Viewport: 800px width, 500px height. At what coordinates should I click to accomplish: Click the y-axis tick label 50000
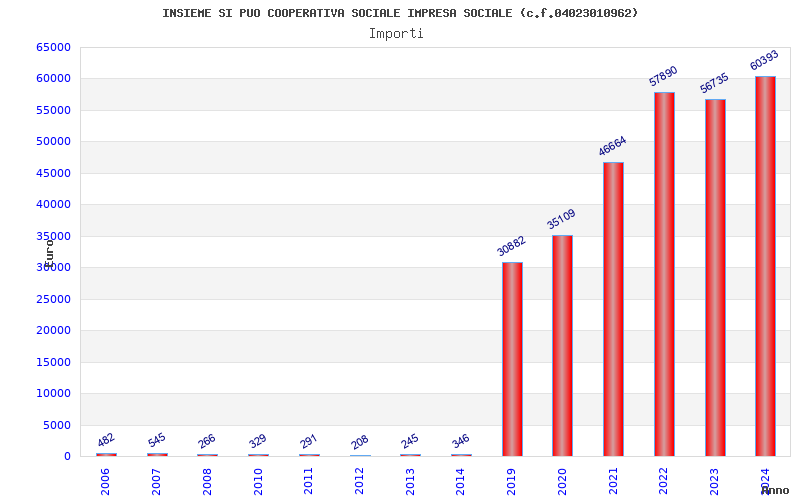pyautogui.click(x=54, y=141)
